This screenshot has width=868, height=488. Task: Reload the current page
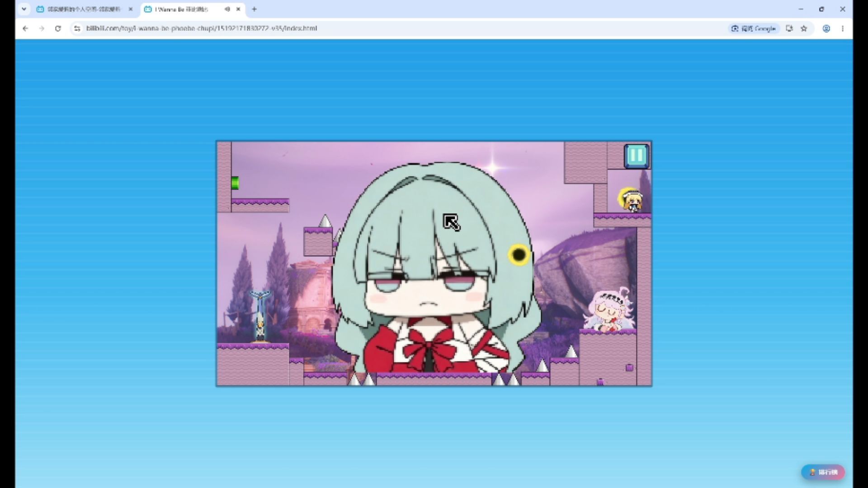[x=58, y=28]
